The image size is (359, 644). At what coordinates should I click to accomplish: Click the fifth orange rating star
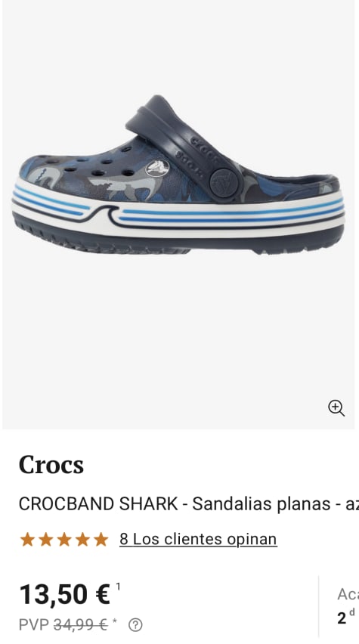tap(101, 539)
